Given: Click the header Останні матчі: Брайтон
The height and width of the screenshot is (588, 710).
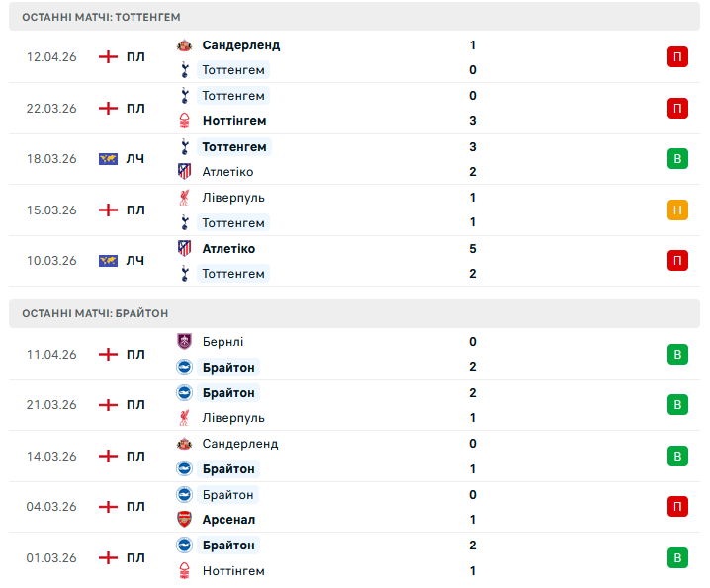Looking at the screenshot, I should click(95, 313).
